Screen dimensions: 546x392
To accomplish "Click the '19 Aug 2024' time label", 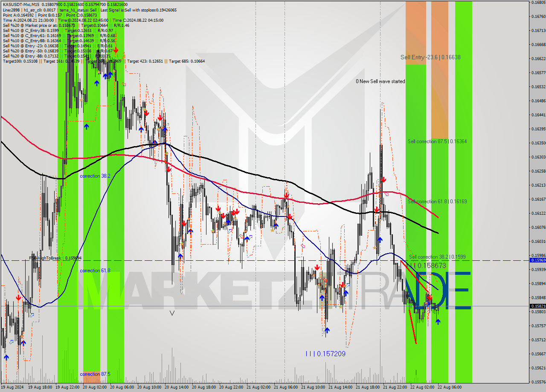I will coord(12,388).
